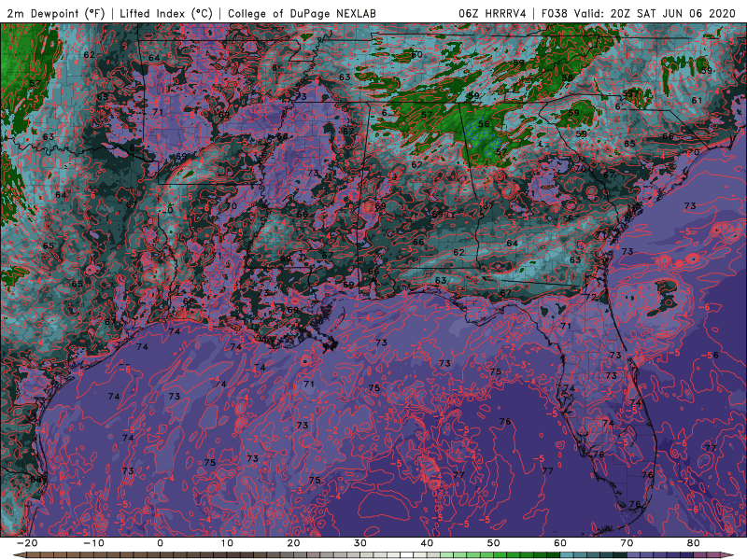747x560 pixels.
Task: Click the "2m Dewpoint (°F)" title text
Action: (55, 13)
